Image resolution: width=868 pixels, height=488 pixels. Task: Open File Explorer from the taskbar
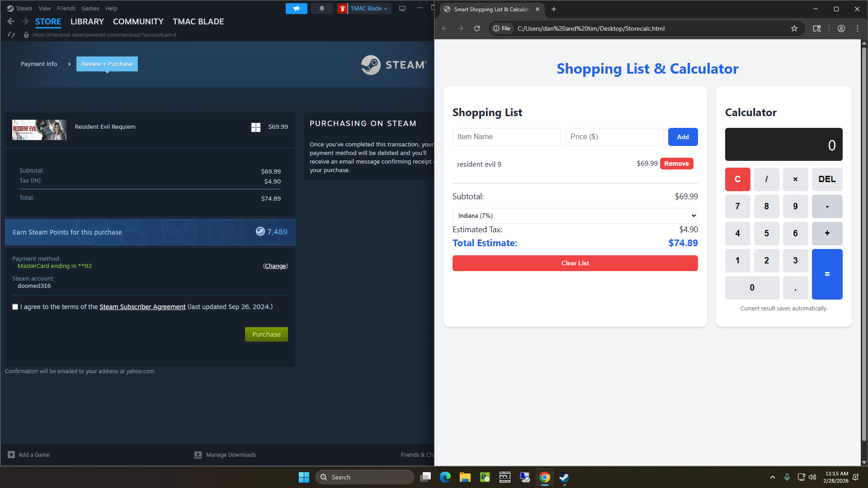[465, 477]
